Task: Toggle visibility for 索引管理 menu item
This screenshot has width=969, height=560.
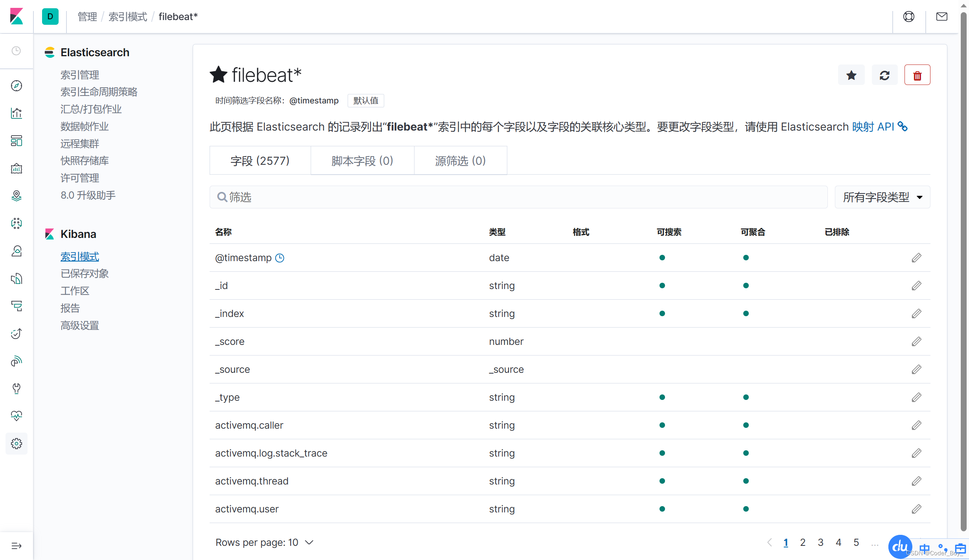Action: [79, 75]
